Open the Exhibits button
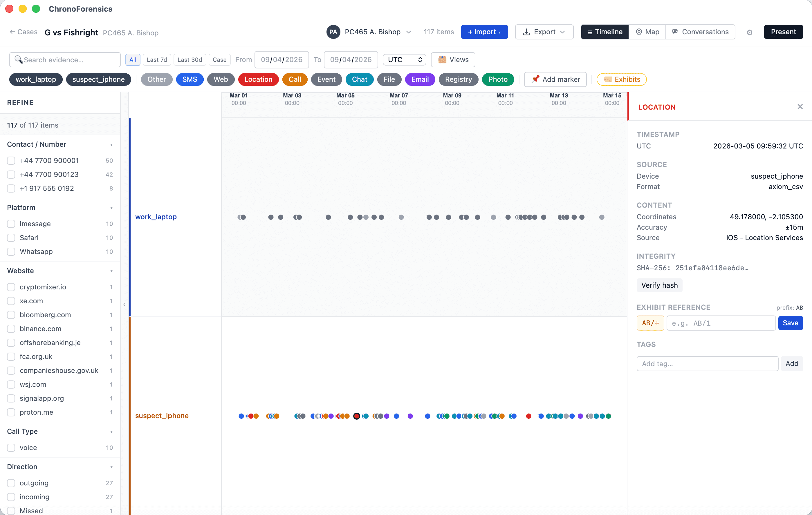The image size is (812, 515). point(621,79)
